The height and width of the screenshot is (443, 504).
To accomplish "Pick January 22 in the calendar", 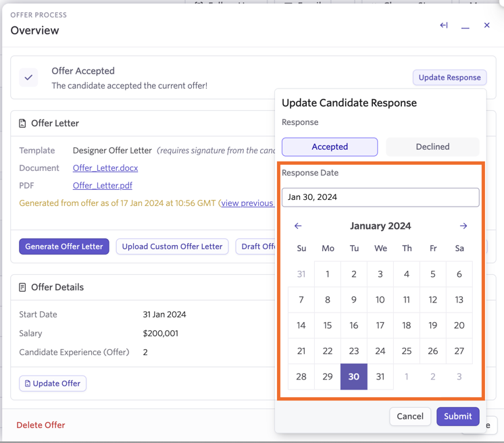I will point(328,351).
